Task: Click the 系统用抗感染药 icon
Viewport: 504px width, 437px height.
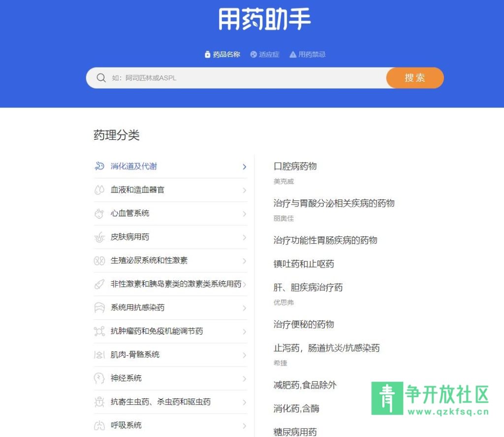Action: coord(99,307)
